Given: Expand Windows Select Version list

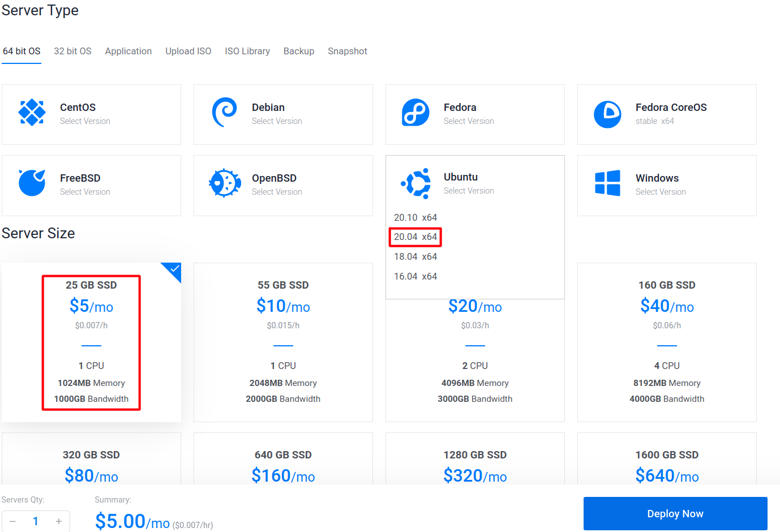Looking at the screenshot, I should tap(667, 185).
